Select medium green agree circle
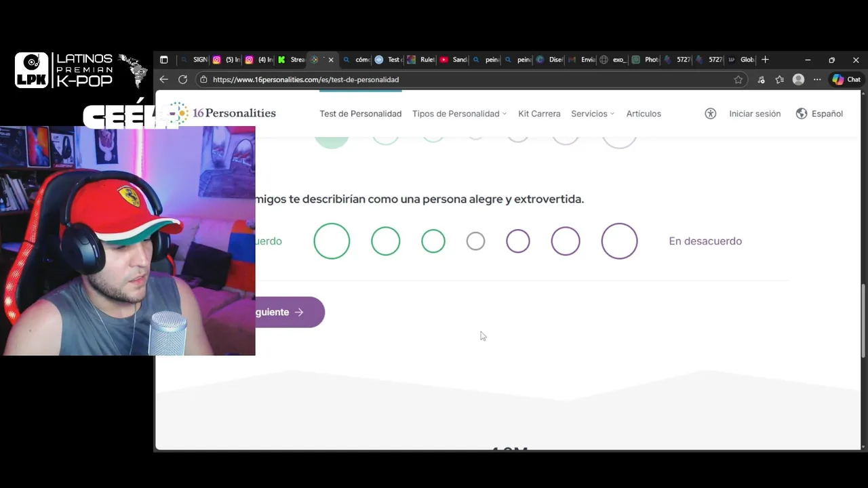Viewport: 868px width, 488px height. coord(386,241)
